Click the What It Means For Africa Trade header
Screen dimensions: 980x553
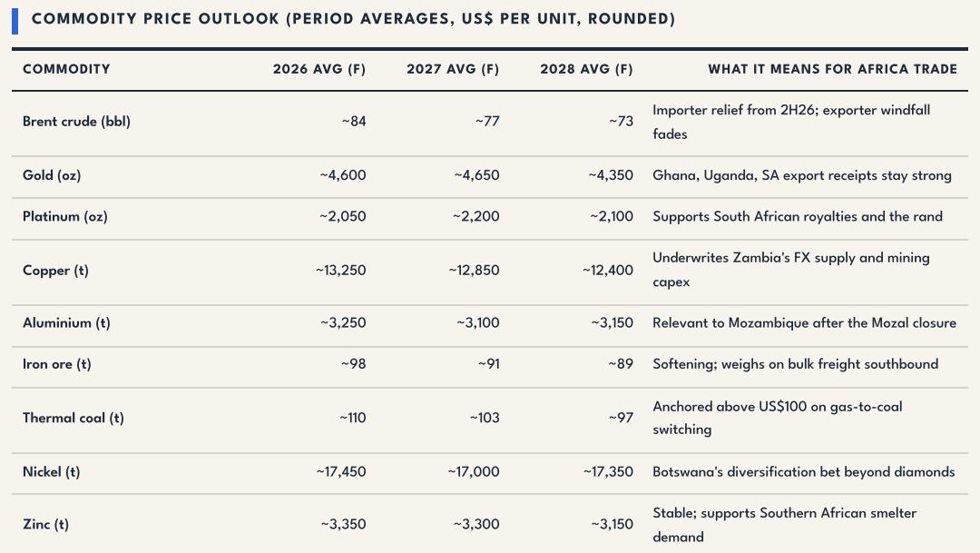coord(832,69)
